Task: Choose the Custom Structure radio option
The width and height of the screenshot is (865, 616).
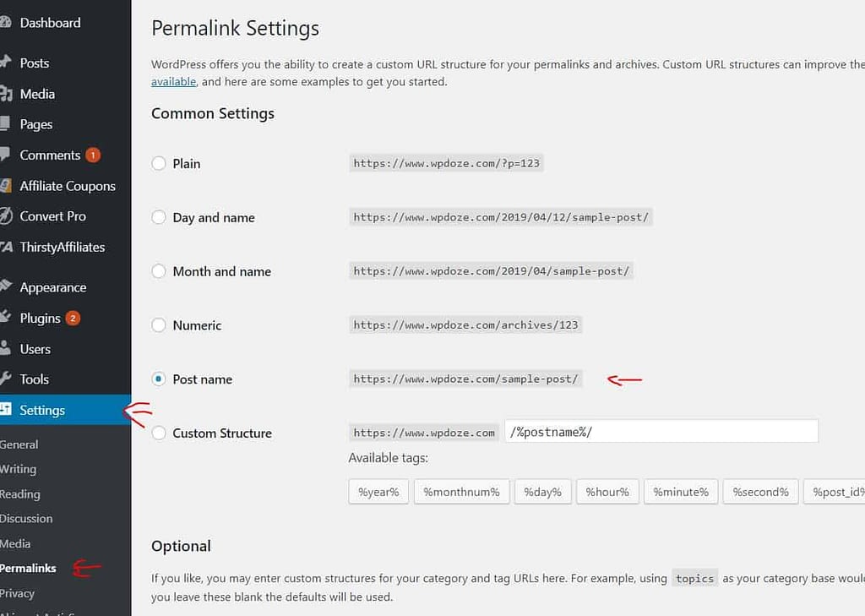Action: coord(158,433)
